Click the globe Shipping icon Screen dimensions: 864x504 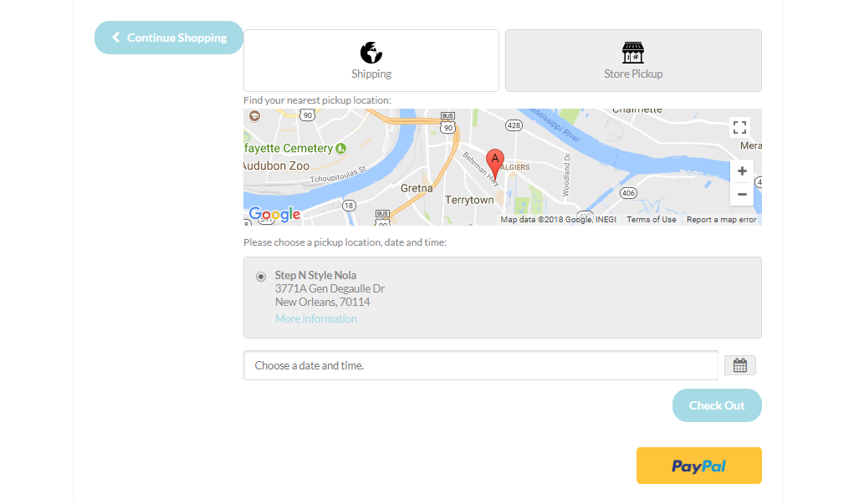click(x=371, y=53)
